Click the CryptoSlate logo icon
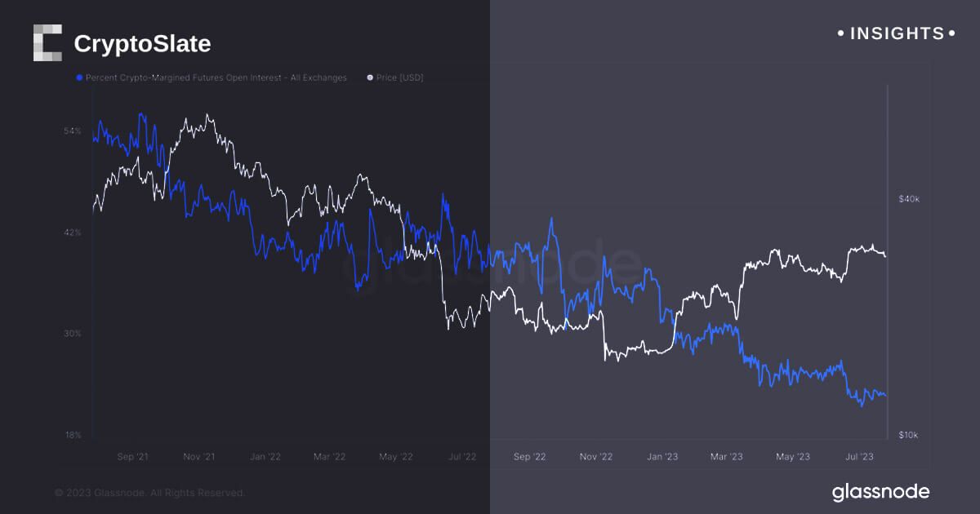Image resolution: width=980 pixels, height=514 pixels. tap(47, 43)
